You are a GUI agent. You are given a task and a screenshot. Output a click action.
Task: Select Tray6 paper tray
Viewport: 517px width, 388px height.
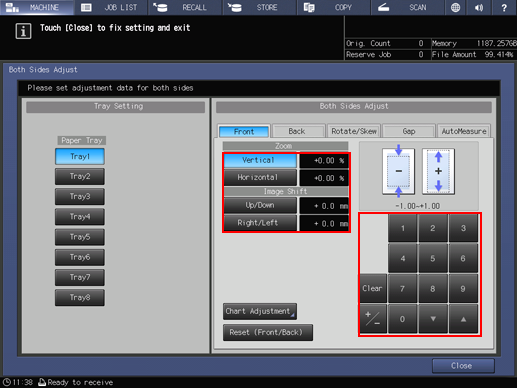point(80,257)
